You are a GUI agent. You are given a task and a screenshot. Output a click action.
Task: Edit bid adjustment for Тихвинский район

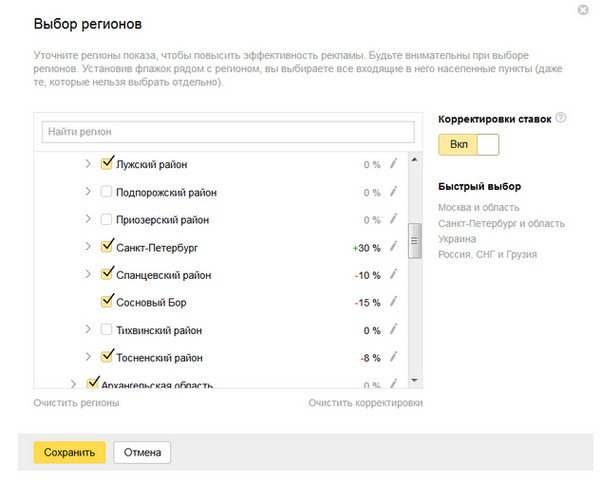click(x=393, y=329)
